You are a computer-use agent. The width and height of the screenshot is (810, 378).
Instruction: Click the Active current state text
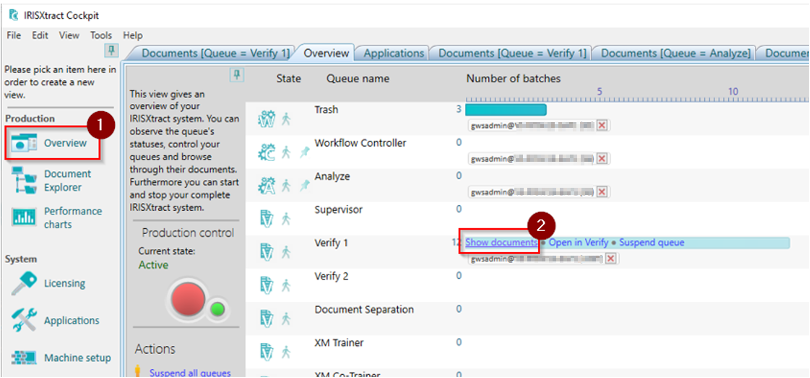tap(153, 265)
